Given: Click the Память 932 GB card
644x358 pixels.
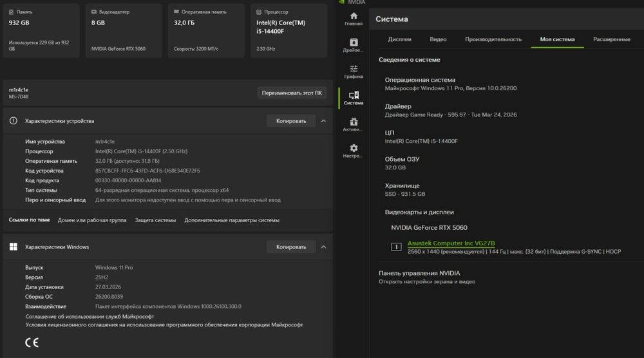Looking at the screenshot, I should click(x=41, y=30).
